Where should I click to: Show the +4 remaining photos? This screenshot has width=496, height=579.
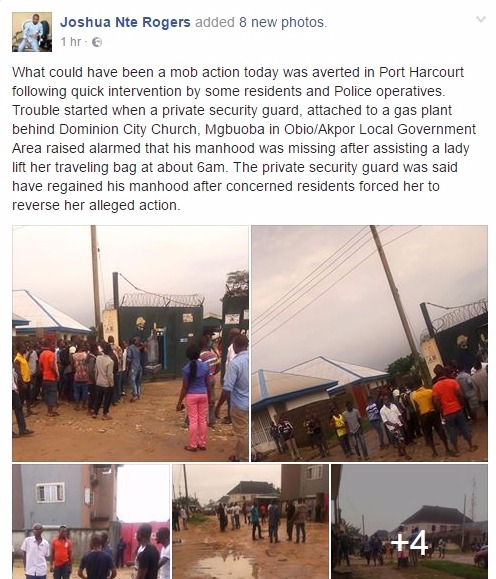pyautogui.click(x=409, y=521)
